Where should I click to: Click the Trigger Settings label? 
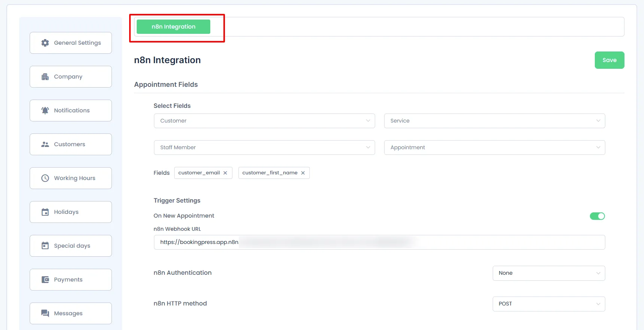(x=177, y=201)
